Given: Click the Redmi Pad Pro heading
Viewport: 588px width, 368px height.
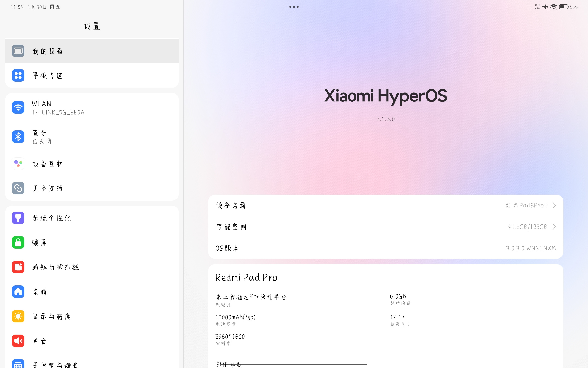Looking at the screenshot, I should click(246, 277).
